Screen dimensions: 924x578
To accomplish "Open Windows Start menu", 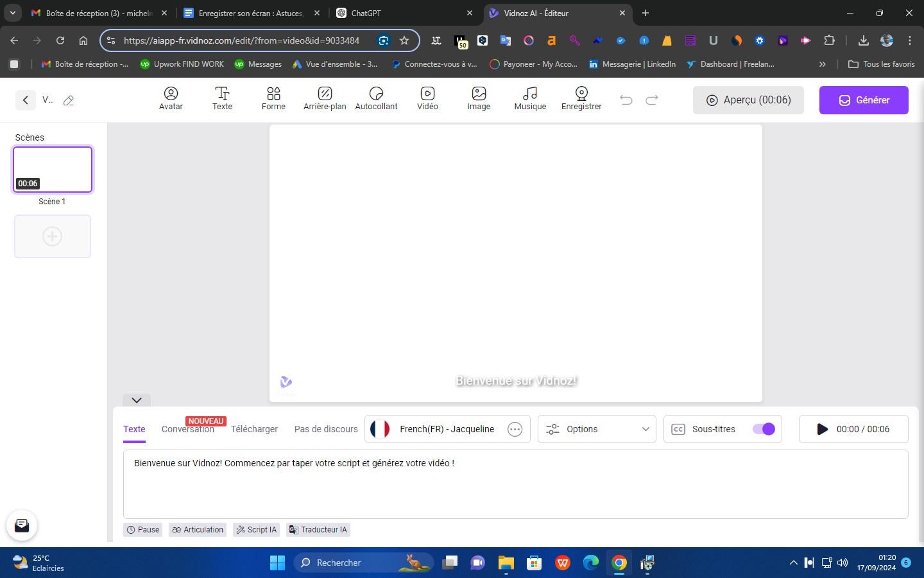I will point(277,563).
